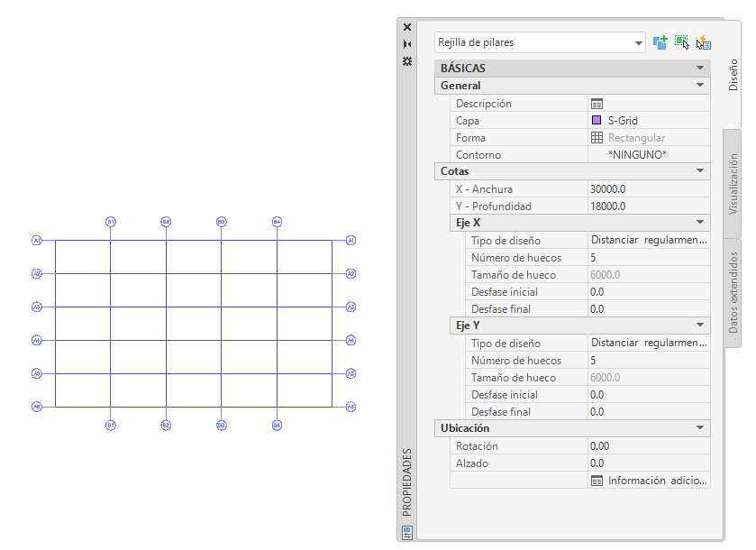The width and height of the screenshot is (756, 550).
Task: Click the Información adicional worksheet icon
Action: point(597,481)
